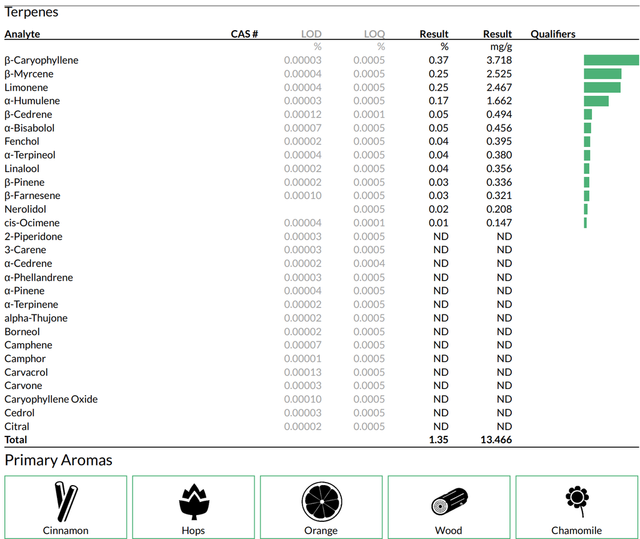Select the Primary Aromas heading

(58, 460)
